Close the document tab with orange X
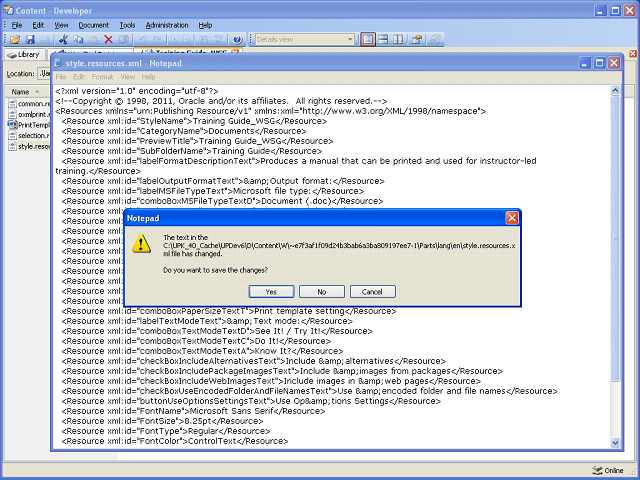This screenshot has width=640, height=480. [235, 51]
